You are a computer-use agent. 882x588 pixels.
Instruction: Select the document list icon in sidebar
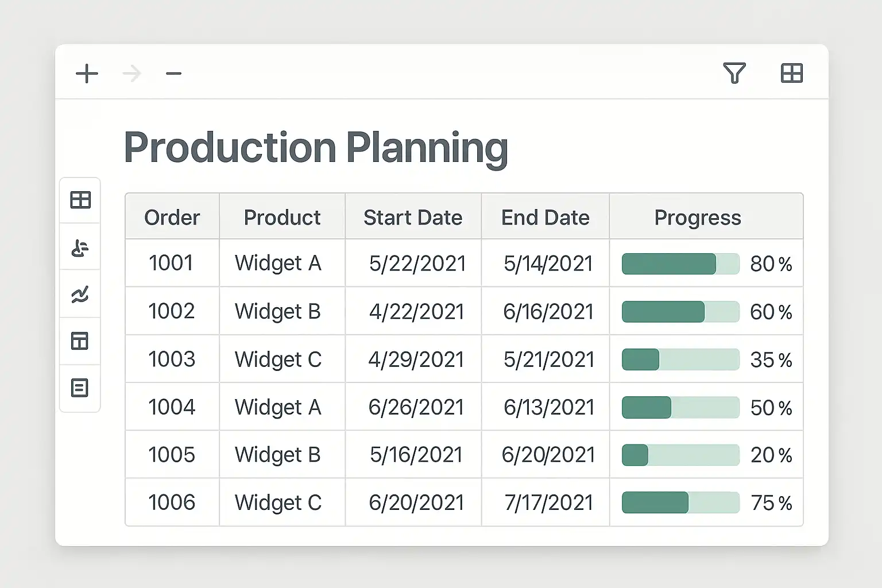pyautogui.click(x=80, y=388)
